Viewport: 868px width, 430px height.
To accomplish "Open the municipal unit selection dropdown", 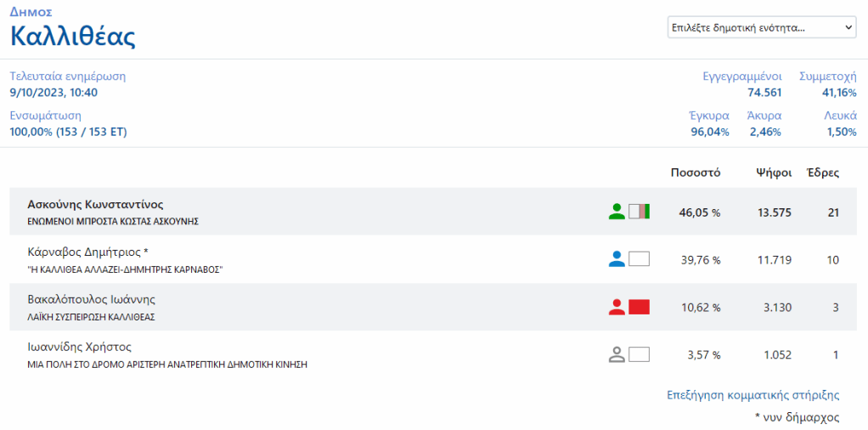I will point(761,27).
